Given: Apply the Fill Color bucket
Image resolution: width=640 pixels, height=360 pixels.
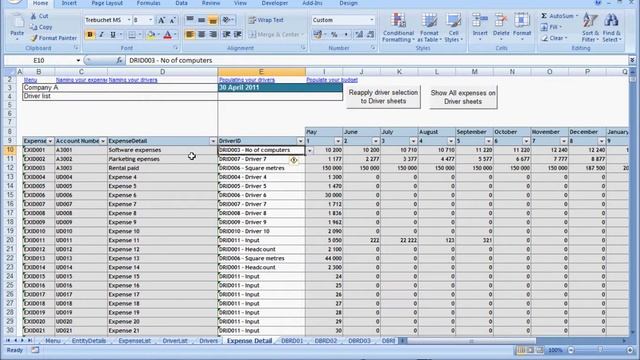Looking at the screenshot, I should [151, 35].
